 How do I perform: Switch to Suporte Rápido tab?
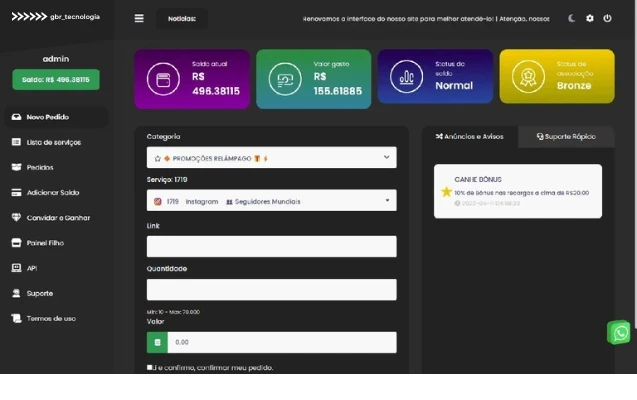565,136
